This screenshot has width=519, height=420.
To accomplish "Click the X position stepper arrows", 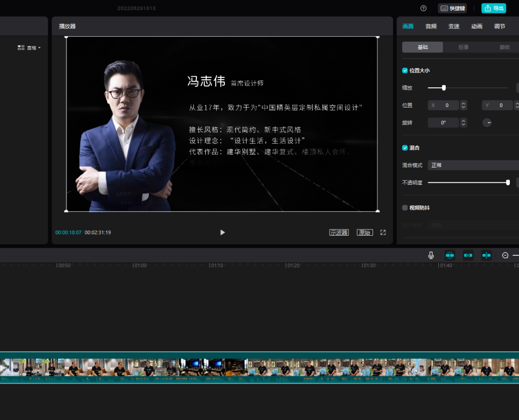I will 463,105.
